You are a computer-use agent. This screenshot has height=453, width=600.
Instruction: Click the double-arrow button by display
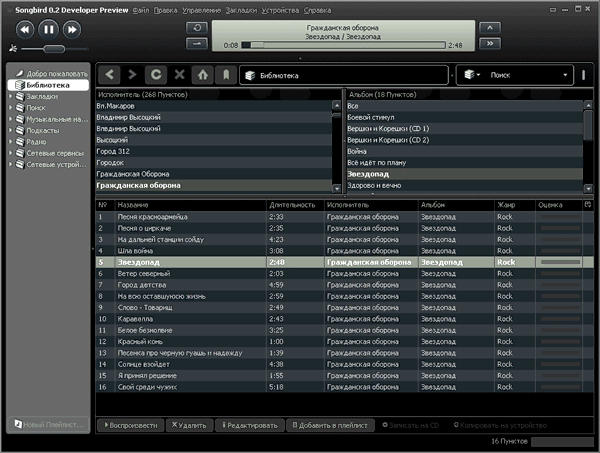[490, 44]
